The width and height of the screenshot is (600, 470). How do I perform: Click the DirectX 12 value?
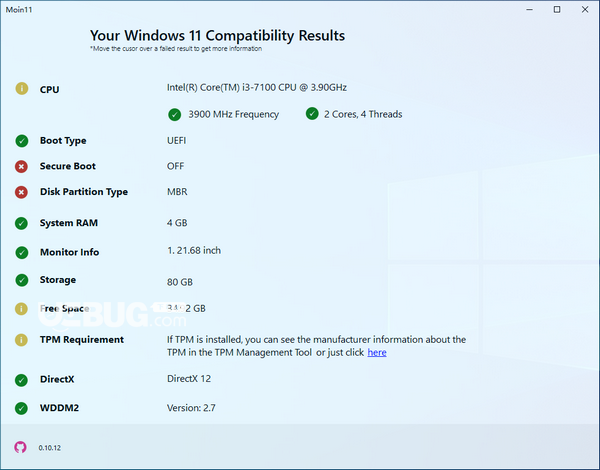pyautogui.click(x=189, y=379)
